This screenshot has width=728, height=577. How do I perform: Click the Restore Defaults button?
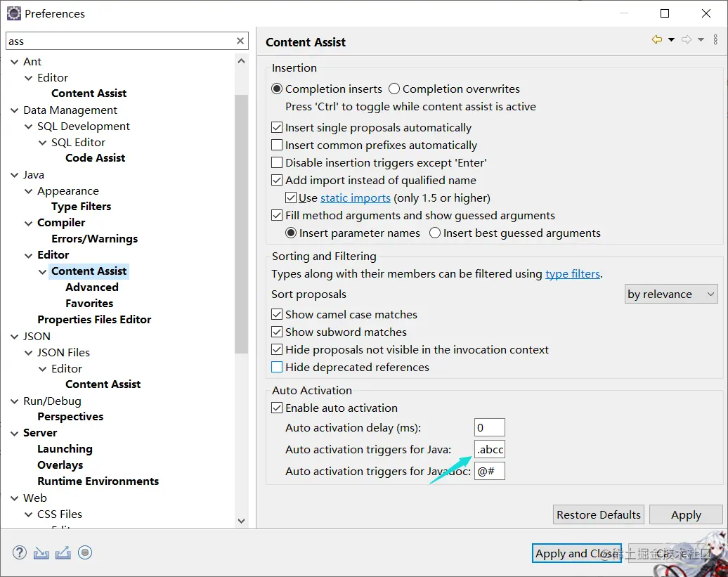[x=599, y=514]
